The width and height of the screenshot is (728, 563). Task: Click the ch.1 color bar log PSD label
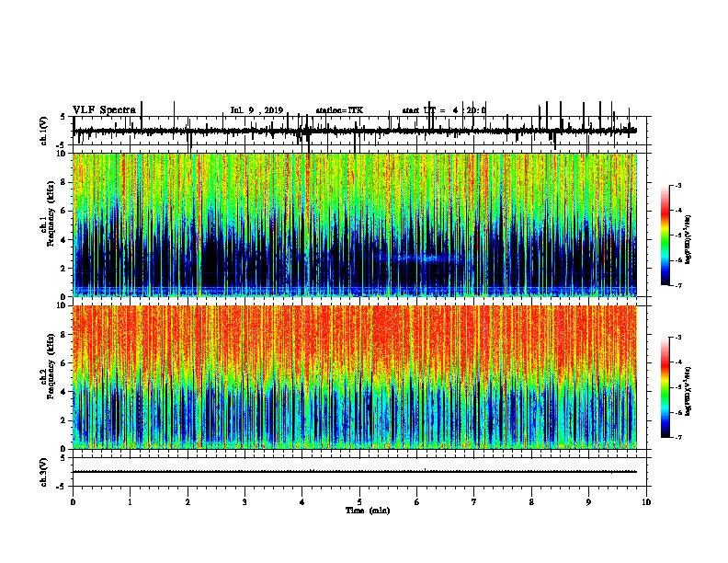688,240
